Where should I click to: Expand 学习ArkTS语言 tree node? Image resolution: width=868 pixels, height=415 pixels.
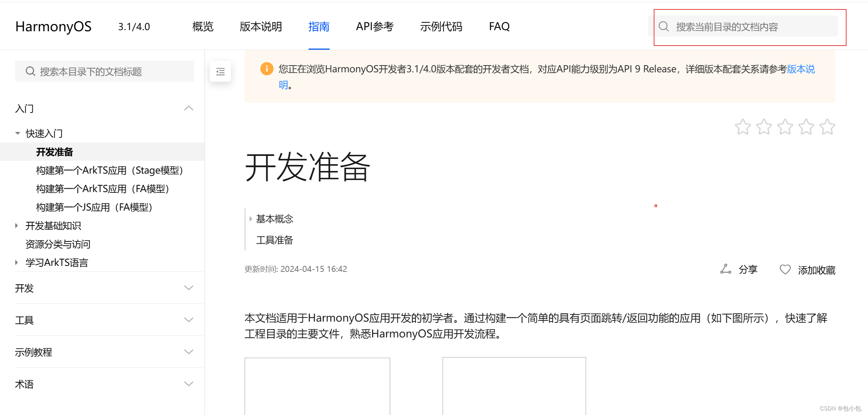pyautogui.click(x=17, y=262)
